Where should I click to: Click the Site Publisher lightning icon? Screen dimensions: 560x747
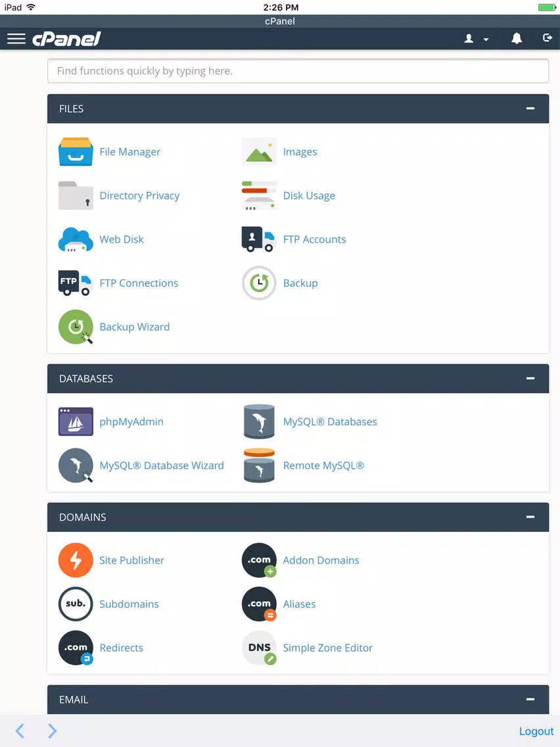(x=76, y=560)
